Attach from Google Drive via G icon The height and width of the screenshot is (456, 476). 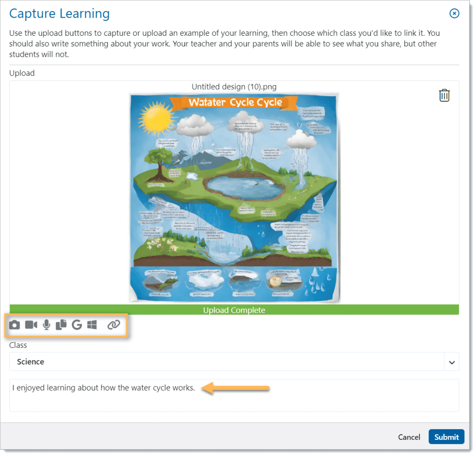point(77,325)
